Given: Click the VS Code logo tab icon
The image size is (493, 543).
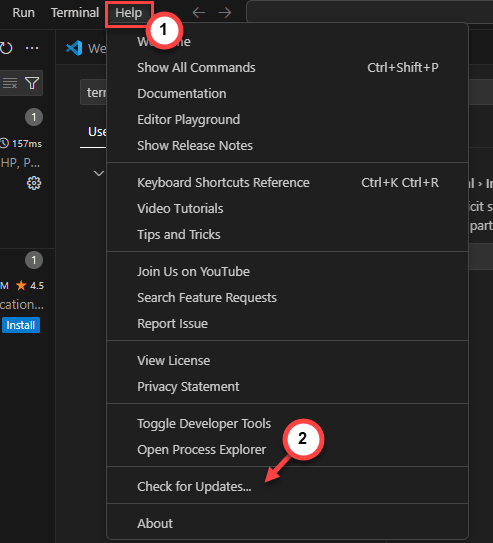Looking at the screenshot, I should coord(74,48).
